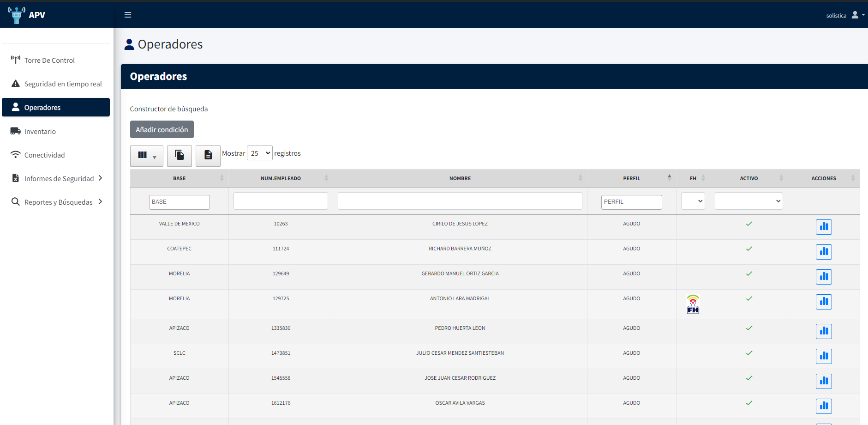Click FH icon for ANTONIO LARA MADRIGAL
This screenshot has width=868, height=425.
[693, 304]
